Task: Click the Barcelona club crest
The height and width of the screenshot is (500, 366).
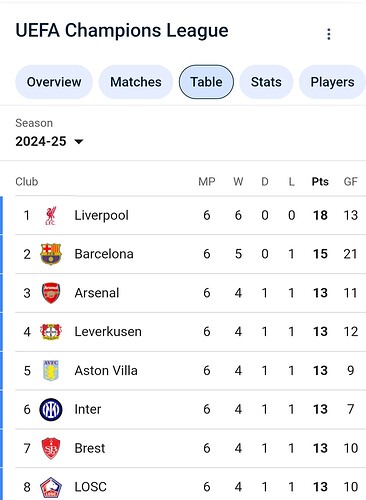Action: pos(51,254)
